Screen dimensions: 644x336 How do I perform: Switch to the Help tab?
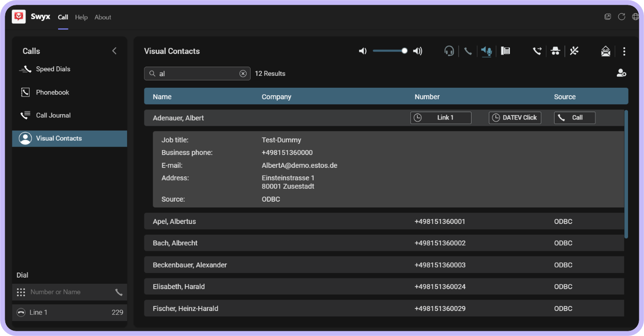click(81, 17)
